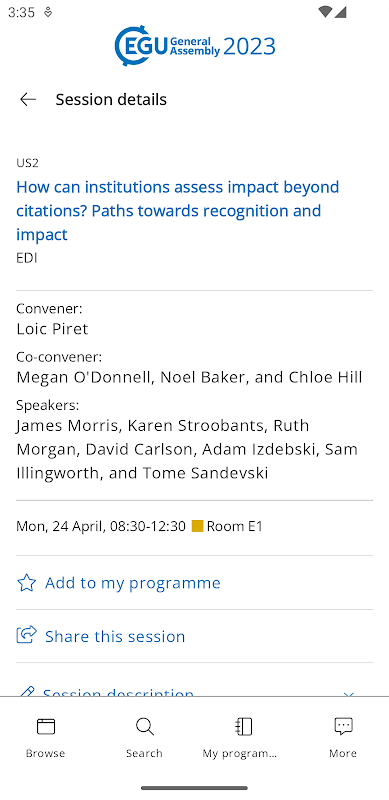The width and height of the screenshot is (389, 800).
Task: Open the Browse tab icon
Action: coord(46,726)
